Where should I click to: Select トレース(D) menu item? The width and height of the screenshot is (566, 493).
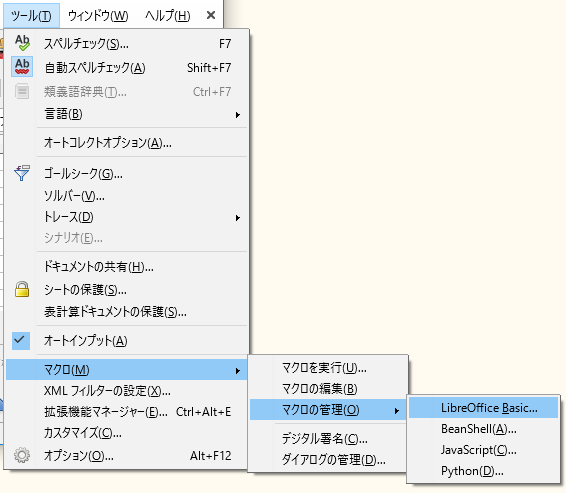pyautogui.click(x=126, y=217)
